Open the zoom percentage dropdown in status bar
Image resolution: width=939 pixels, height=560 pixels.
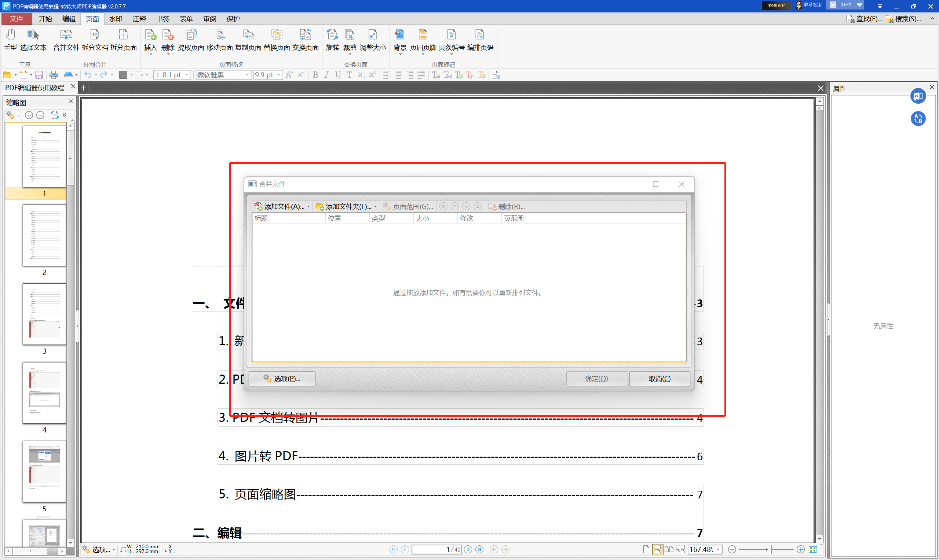(718, 549)
